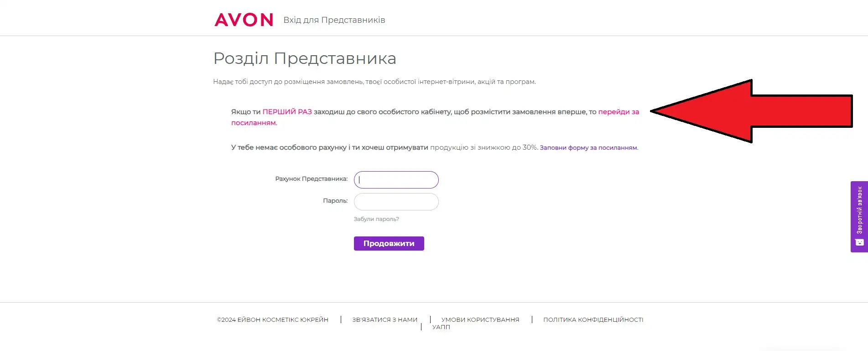Click the УАПП footer link

[x=441, y=327]
